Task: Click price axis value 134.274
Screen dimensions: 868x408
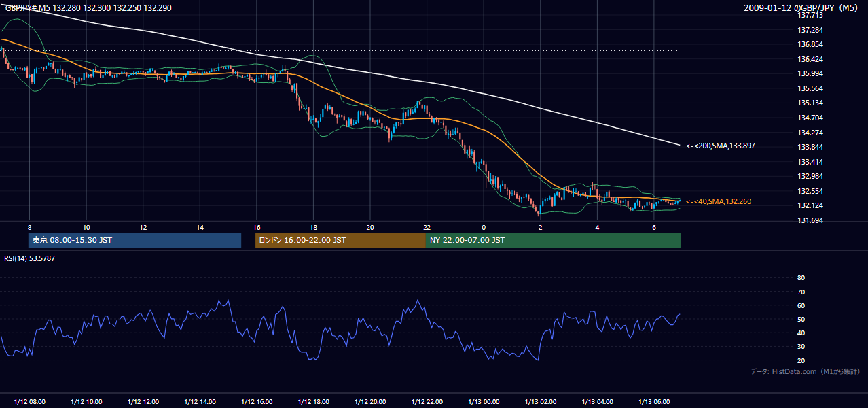Action: coord(810,133)
